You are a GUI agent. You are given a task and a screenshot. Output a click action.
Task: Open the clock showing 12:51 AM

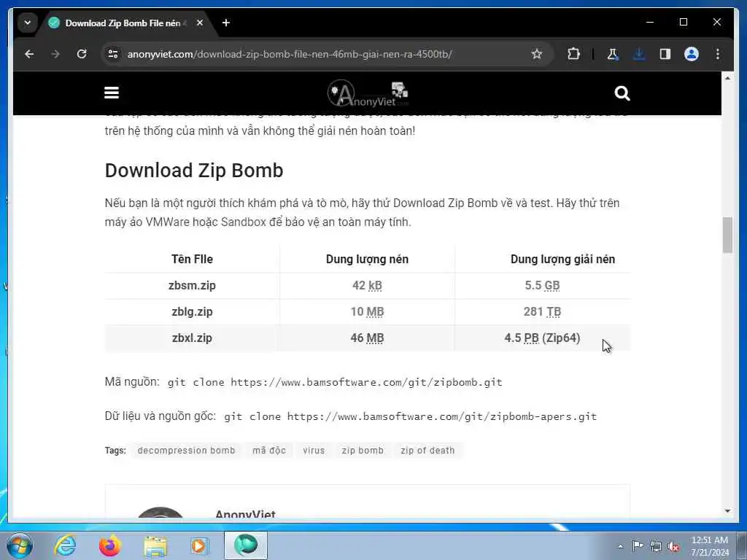[710, 546]
